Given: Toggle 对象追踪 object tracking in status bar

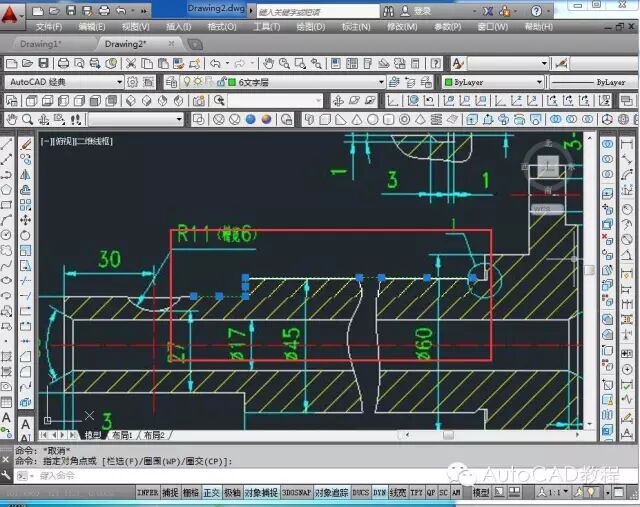Looking at the screenshot, I should pyautogui.click(x=331, y=493).
